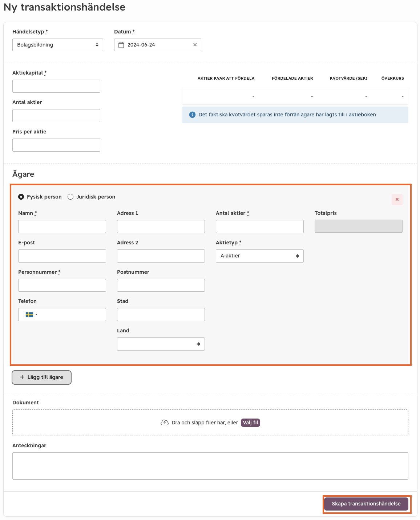Click the Välj fil button
Viewport: 420px width, 520px height.
(251, 423)
